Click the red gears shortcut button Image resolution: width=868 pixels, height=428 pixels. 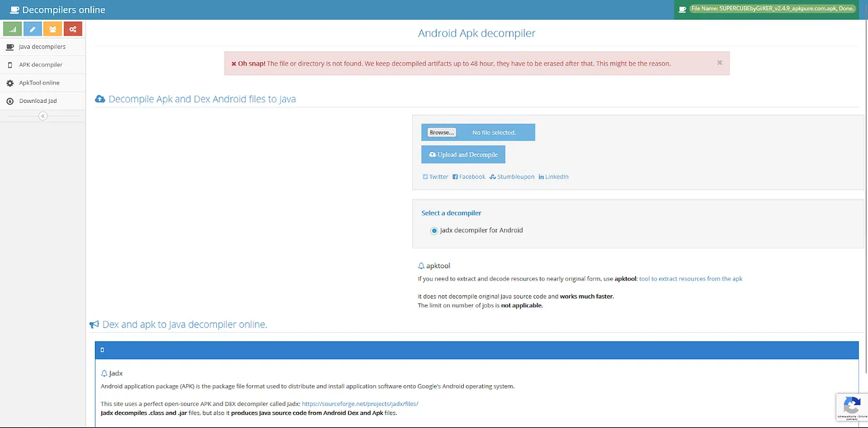pos(73,28)
